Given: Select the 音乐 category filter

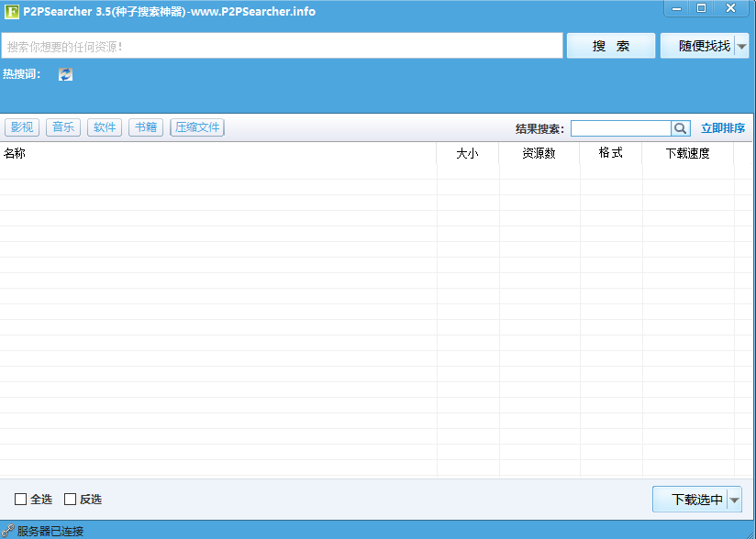Looking at the screenshot, I should (62, 127).
